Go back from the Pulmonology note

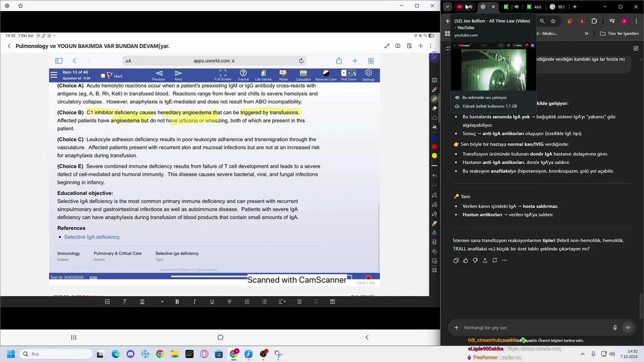9,46
